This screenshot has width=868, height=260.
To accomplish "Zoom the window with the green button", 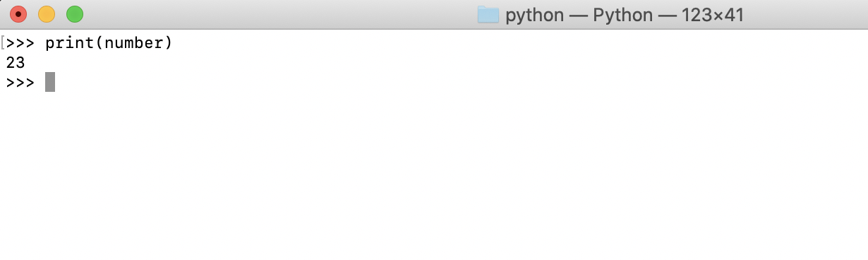I will (75, 14).
